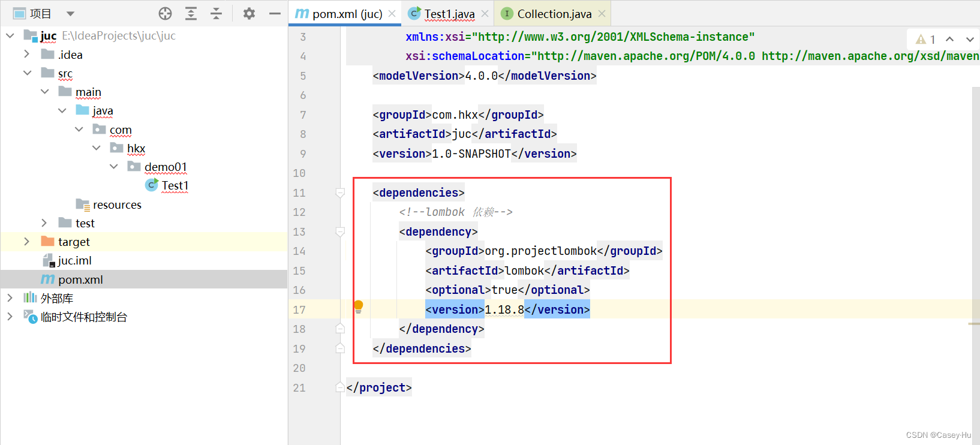980x445 pixels.
Task: Click the warning indicator showing 1 problem
Action: [925, 39]
